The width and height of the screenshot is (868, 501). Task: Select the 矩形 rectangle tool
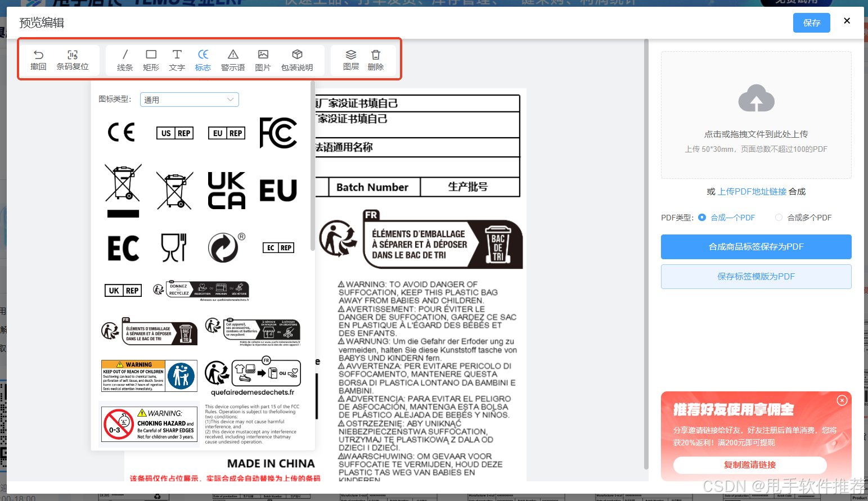pos(151,60)
